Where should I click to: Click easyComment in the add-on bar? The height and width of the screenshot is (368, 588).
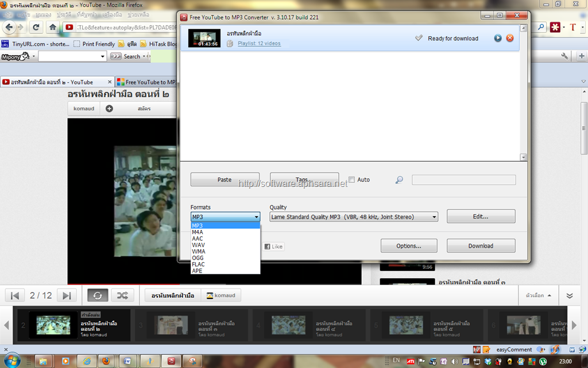point(514,349)
